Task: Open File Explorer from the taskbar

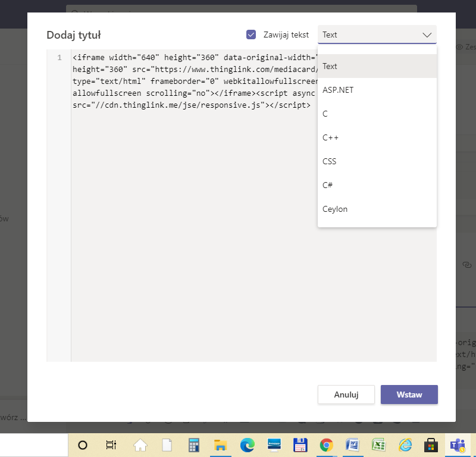Action: pos(220,445)
